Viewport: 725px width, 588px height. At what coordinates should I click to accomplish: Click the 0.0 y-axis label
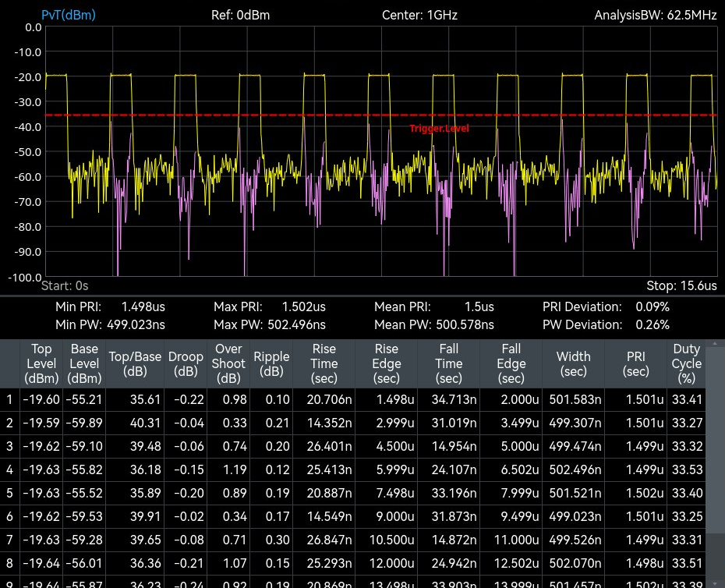click(34, 27)
